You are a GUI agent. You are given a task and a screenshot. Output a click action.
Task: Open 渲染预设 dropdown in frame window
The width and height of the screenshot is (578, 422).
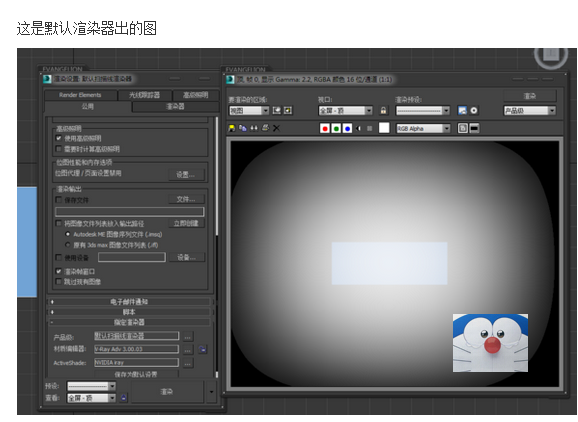tap(423, 111)
